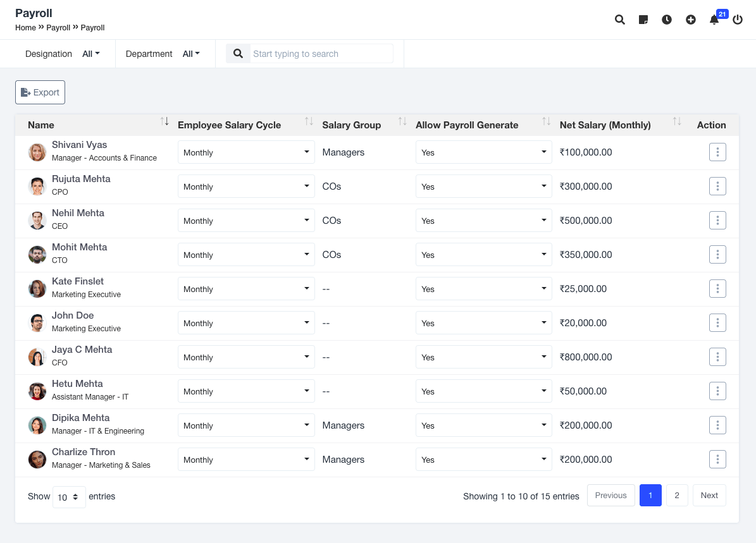Click the Export button
This screenshot has width=756, height=543.
pos(40,92)
